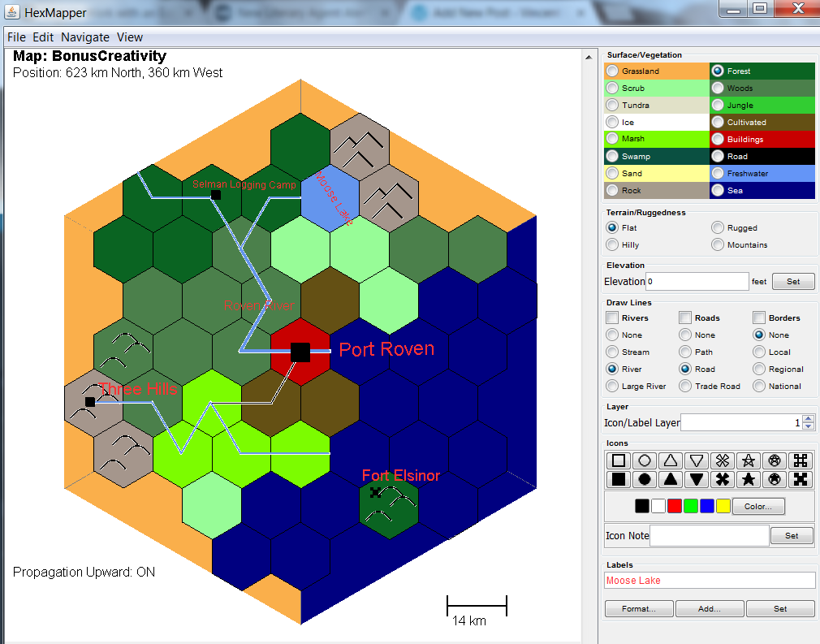Select the Freshwater surface radio button
Viewport: 820px width, 644px height.
tap(718, 174)
